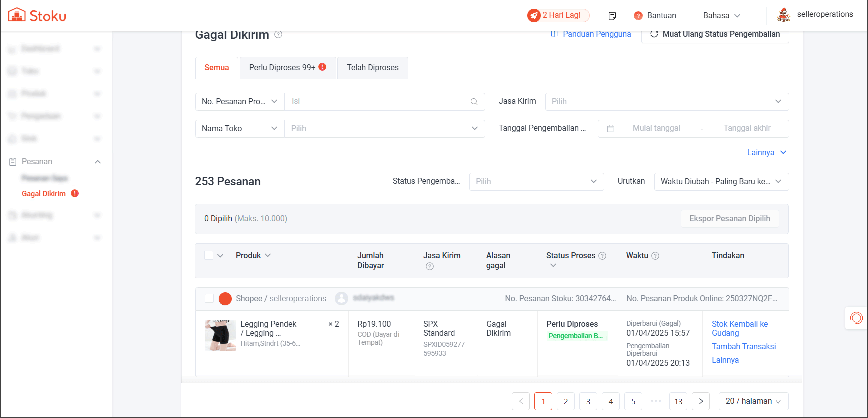
Task: Click the Bantuan help icon
Action: pos(638,16)
